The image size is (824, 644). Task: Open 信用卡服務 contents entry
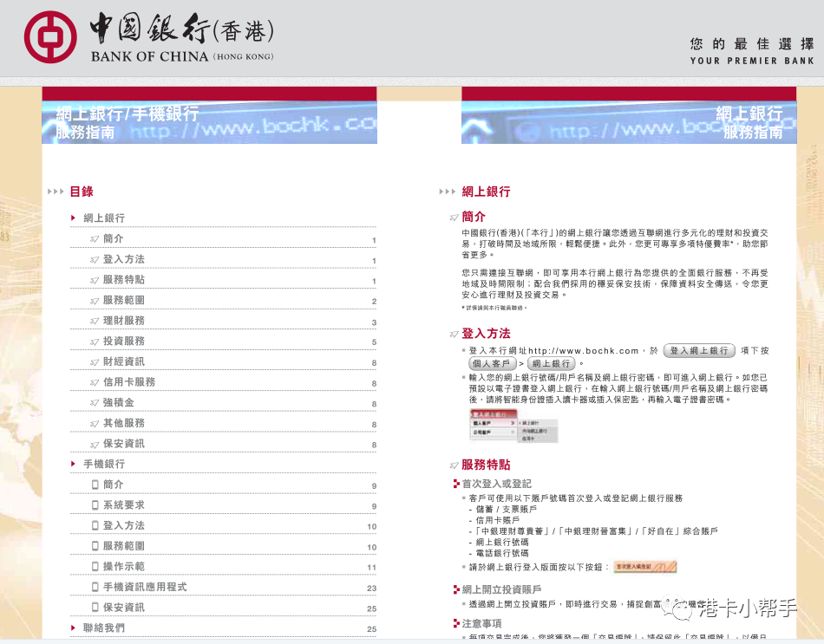click(223, 382)
